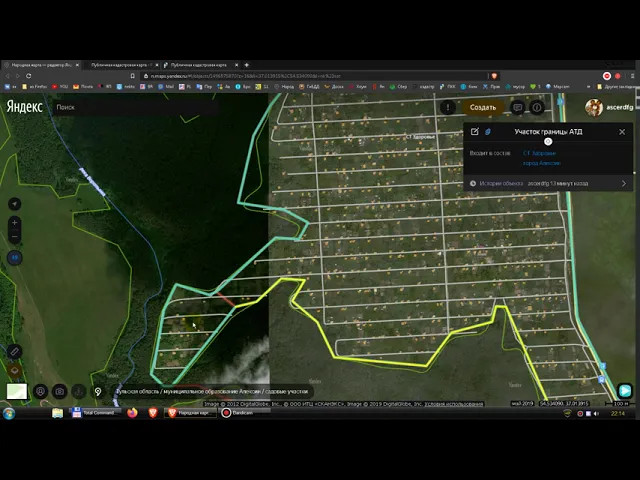This screenshot has width=640, height=480.
Task: Click the История объекта clock icon
Action: tap(473, 183)
